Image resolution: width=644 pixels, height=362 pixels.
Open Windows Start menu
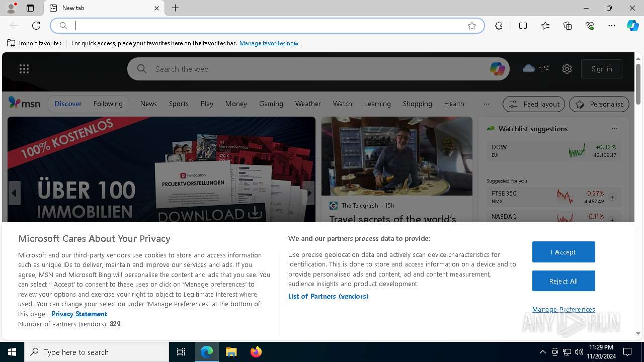tap(12, 352)
